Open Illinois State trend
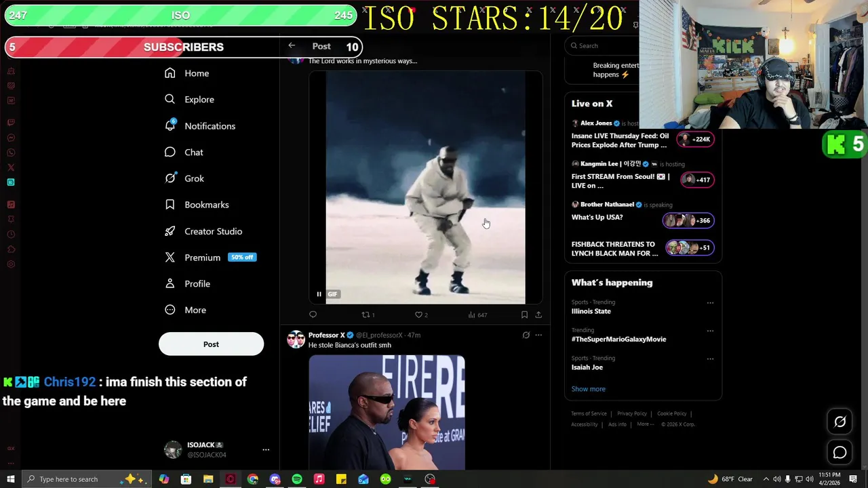868x488 pixels. [x=591, y=311]
